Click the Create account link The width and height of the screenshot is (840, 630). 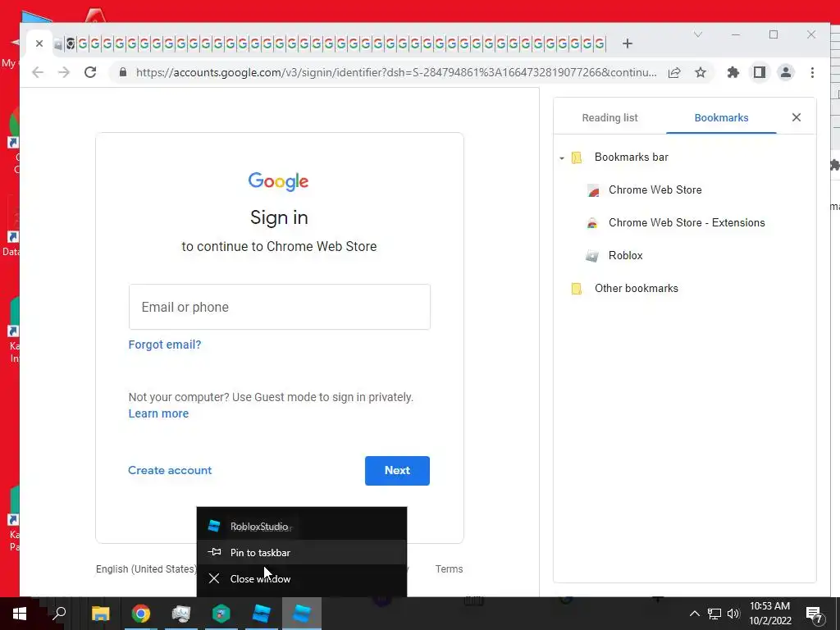(170, 470)
